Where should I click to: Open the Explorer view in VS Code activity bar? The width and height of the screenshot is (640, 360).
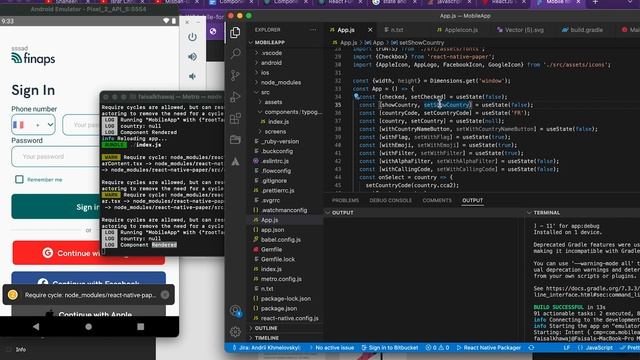(x=235, y=32)
